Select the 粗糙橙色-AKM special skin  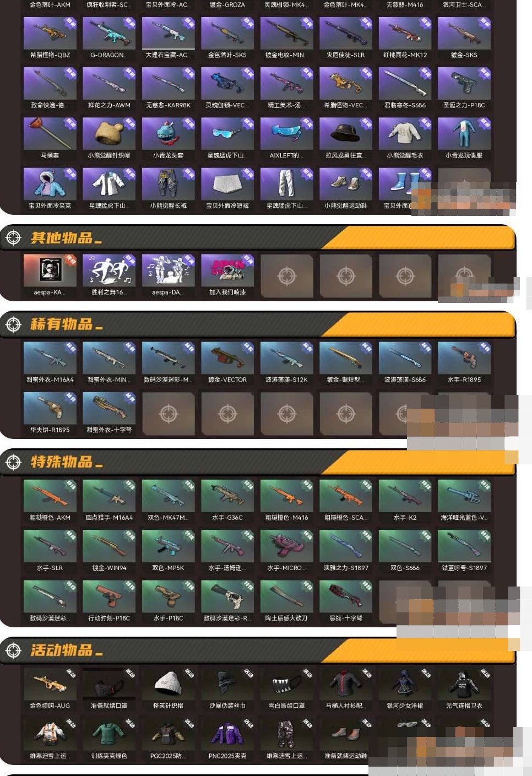click(50, 501)
